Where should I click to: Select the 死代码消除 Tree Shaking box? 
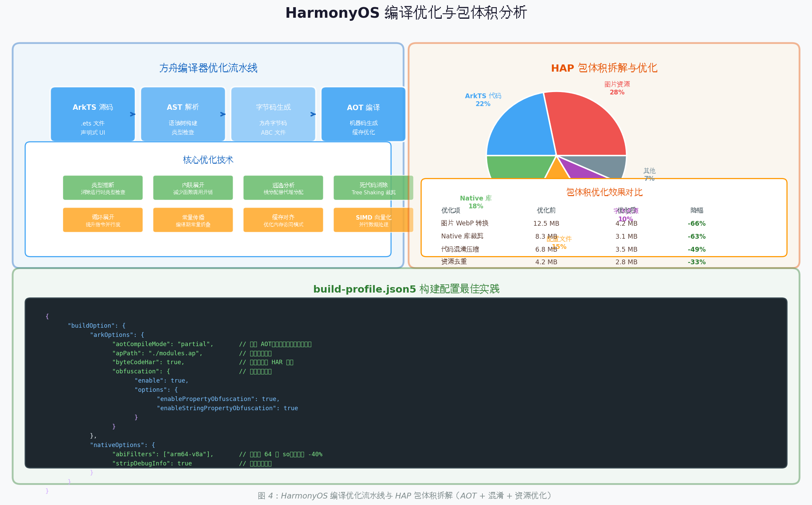(x=373, y=188)
